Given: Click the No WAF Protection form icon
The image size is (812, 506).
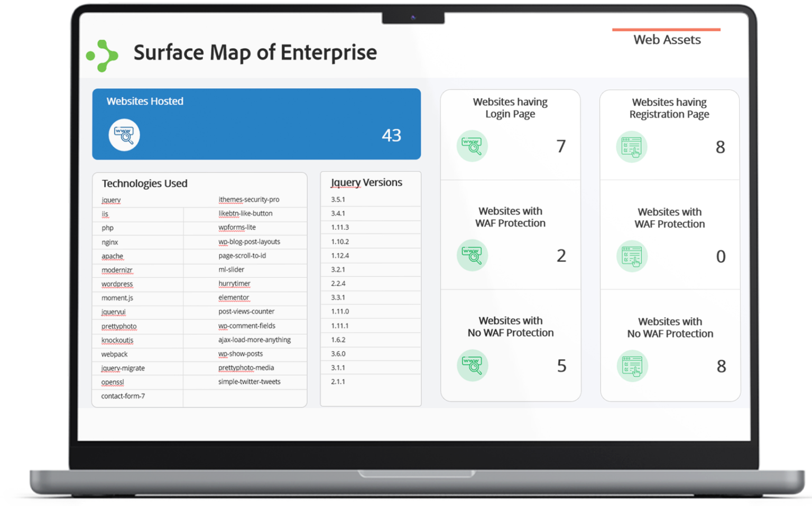Looking at the screenshot, I should 632,366.
